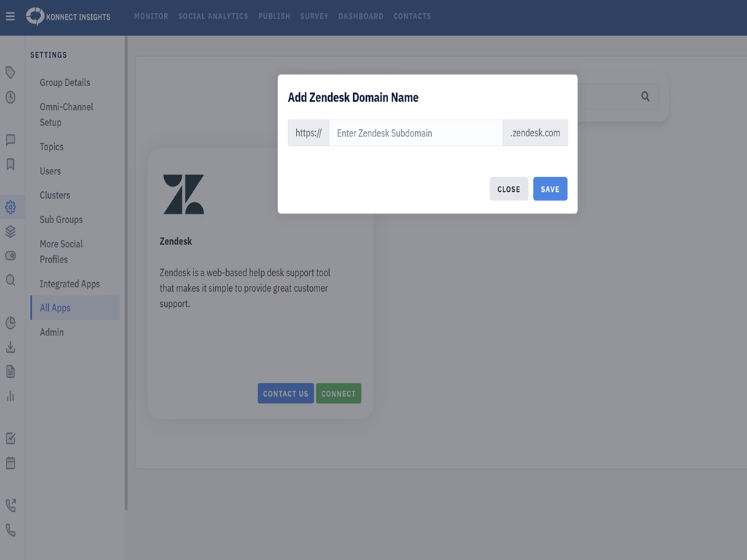Click the tags icon at top of sidebar
The image size is (747, 560).
point(10,73)
